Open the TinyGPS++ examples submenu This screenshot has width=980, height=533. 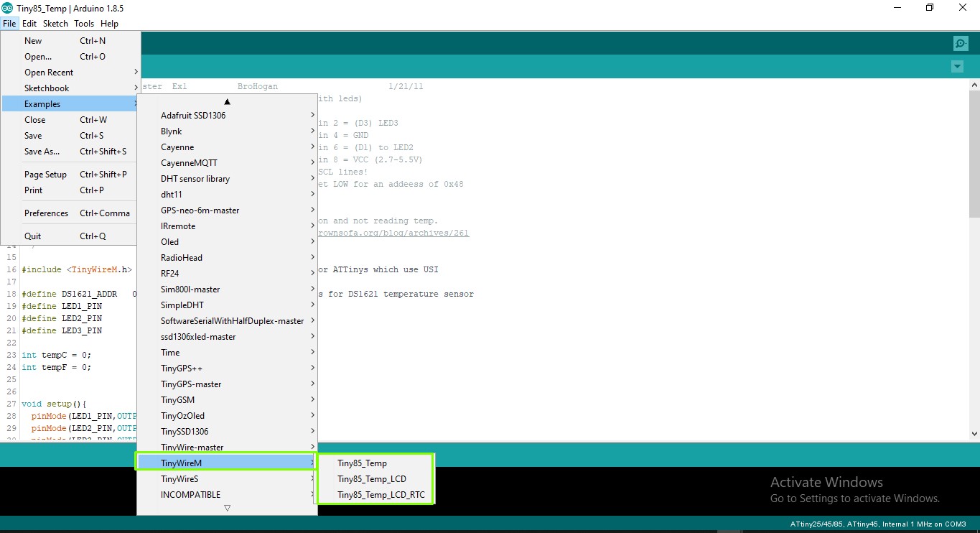tap(227, 369)
